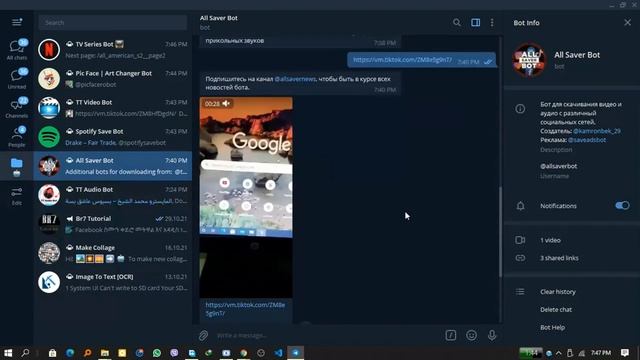Open Visual Studio Code from taskbar
This screenshot has width=640, height=360.
click(278, 353)
